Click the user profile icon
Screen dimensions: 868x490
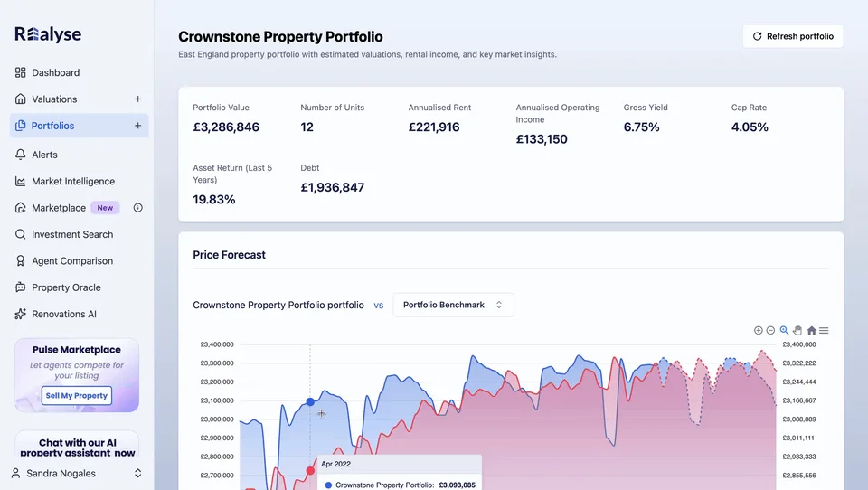[x=15, y=474]
